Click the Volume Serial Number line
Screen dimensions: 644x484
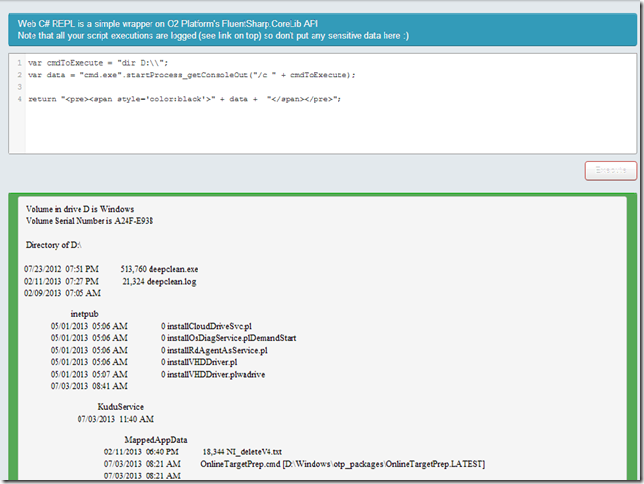89,220
